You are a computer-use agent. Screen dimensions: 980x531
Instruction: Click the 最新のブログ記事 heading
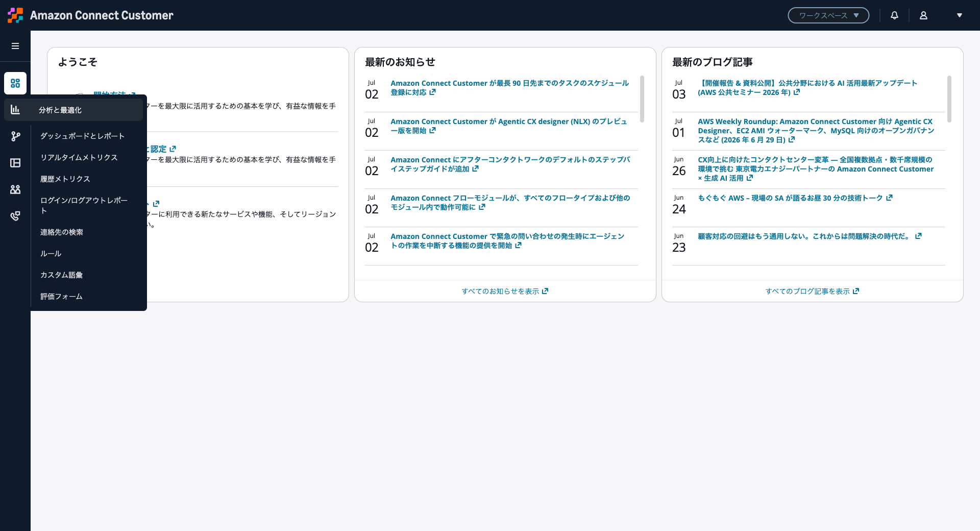[x=713, y=62]
